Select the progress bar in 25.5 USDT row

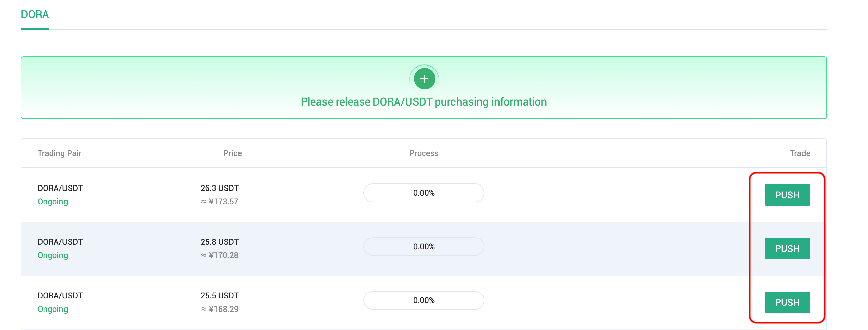tap(424, 300)
